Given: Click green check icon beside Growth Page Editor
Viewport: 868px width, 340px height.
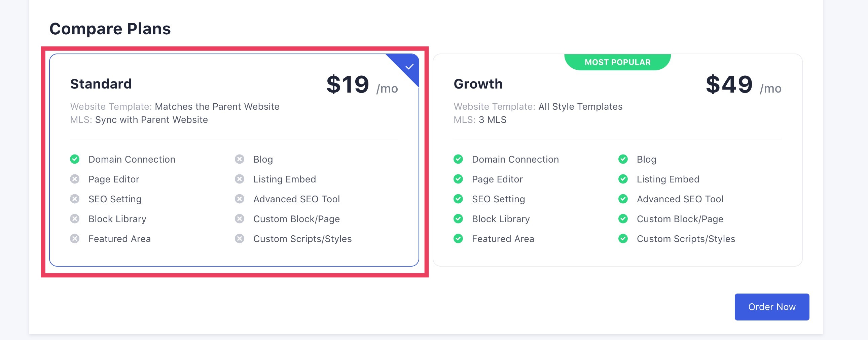Looking at the screenshot, I should [458, 179].
